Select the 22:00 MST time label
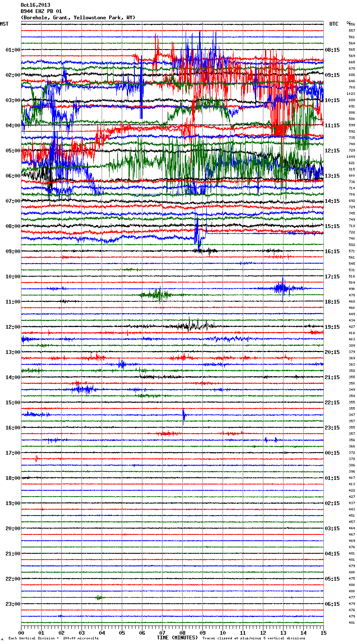The width and height of the screenshot is (357, 644). [13, 579]
